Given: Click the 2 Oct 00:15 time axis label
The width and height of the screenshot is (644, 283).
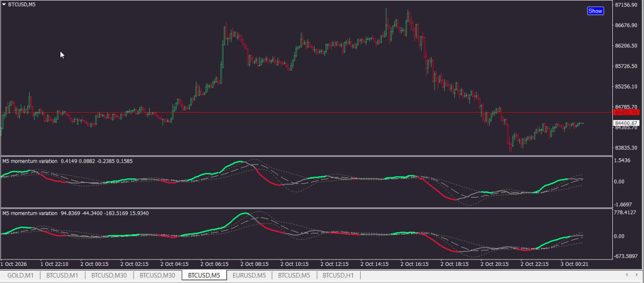Looking at the screenshot, I should click(x=94, y=264).
